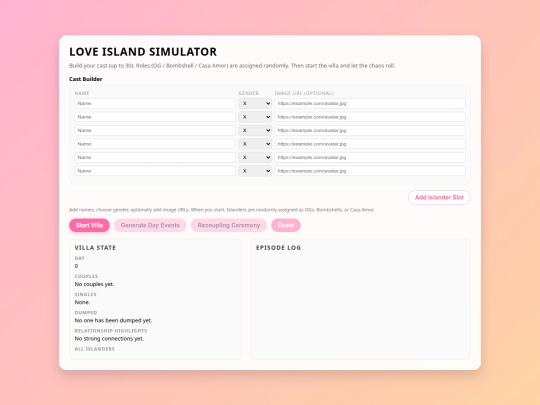This screenshot has height=405, width=540.
Task: Click the 'Image URL (Optional)' column header
Action: pos(304,93)
